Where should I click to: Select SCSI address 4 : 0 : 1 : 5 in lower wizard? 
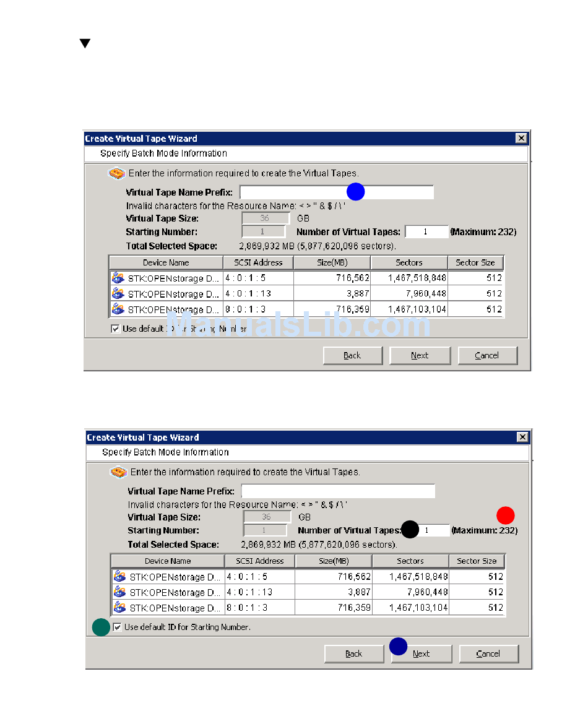pyautogui.click(x=247, y=577)
